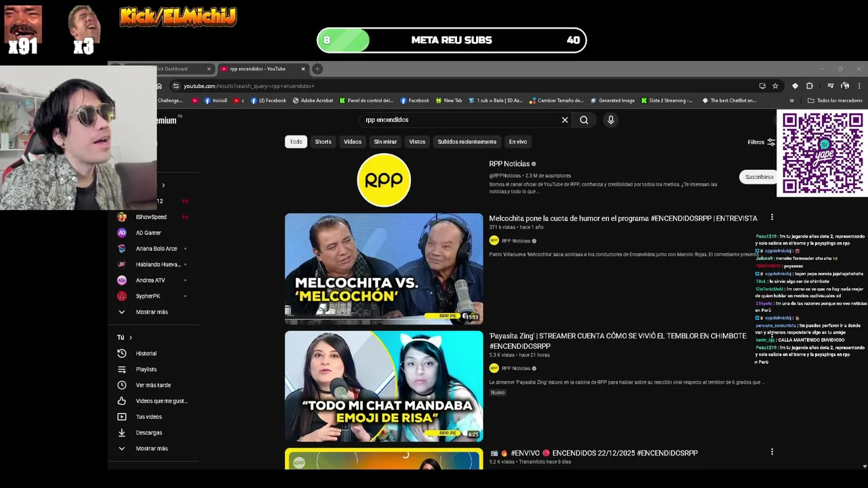Viewport: 868px width, 488px height.
Task: Bookmark this page with star icon
Action: tap(775, 86)
